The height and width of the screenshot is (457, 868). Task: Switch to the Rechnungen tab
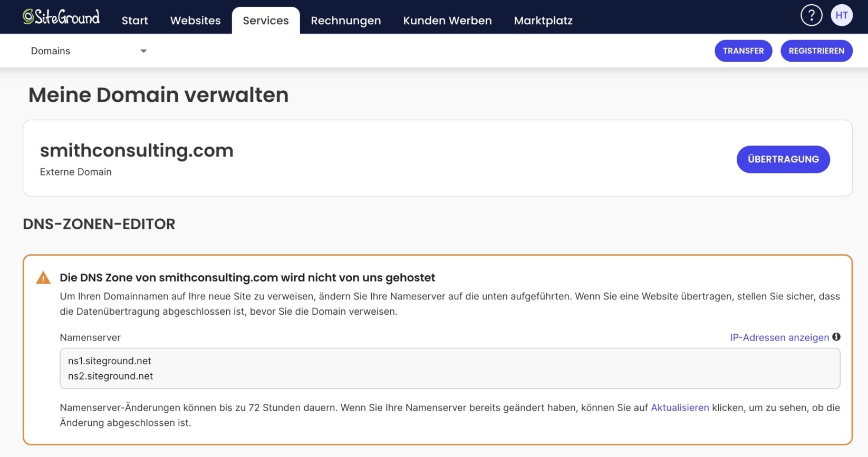[x=346, y=21]
